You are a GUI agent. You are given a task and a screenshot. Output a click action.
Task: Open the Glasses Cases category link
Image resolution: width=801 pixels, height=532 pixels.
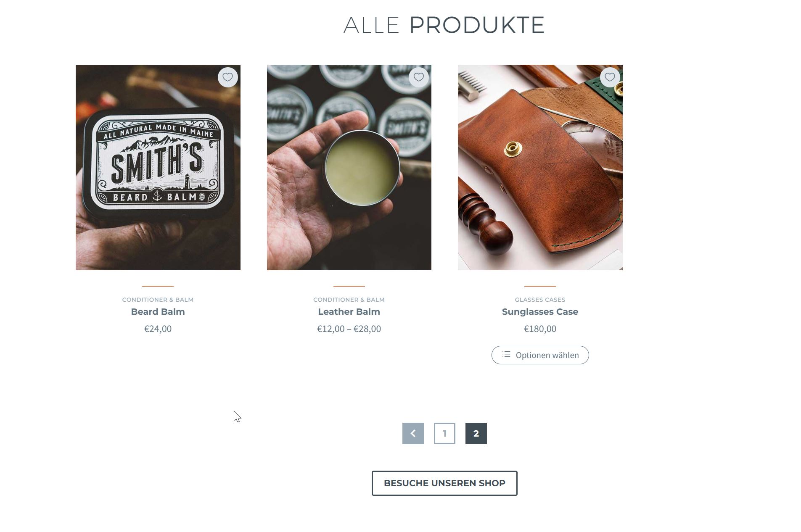click(540, 300)
